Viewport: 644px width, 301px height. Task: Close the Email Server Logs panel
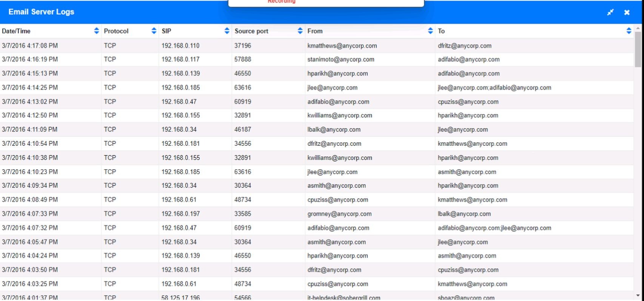tap(627, 12)
